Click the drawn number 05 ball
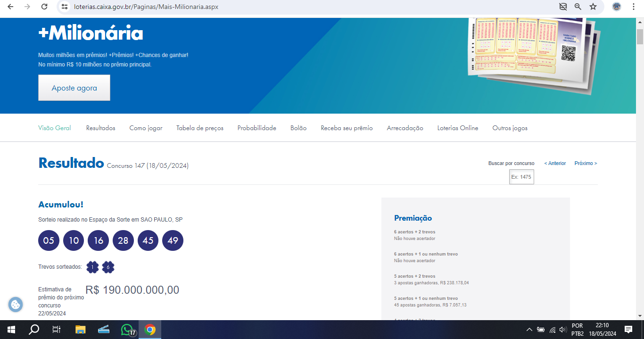Image resolution: width=644 pixels, height=339 pixels. 49,240
